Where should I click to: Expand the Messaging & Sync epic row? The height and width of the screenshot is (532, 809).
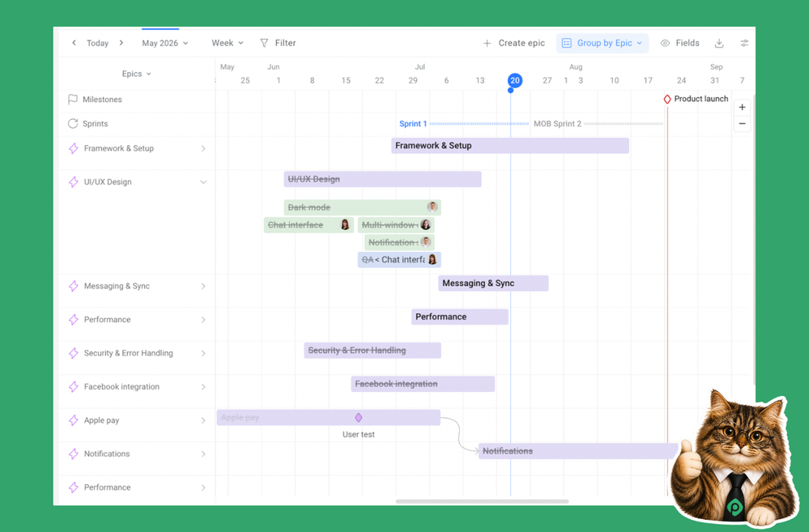[203, 287]
